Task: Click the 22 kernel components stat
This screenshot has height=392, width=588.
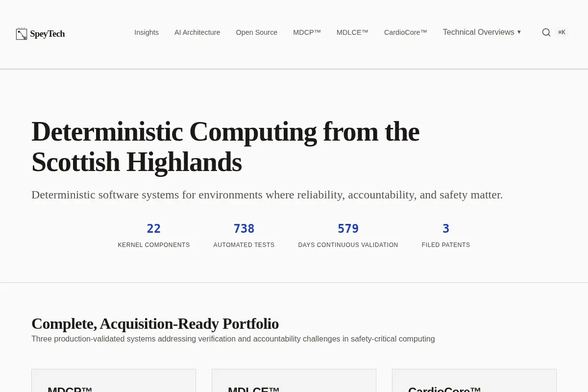Action: tap(154, 229)
